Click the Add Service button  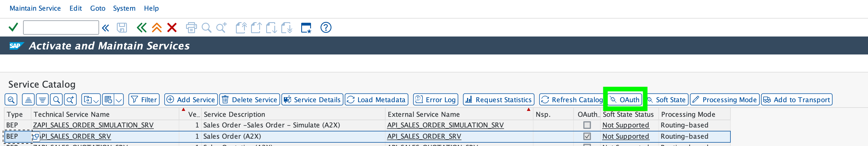pyautogui.click(x=191, y=100)
